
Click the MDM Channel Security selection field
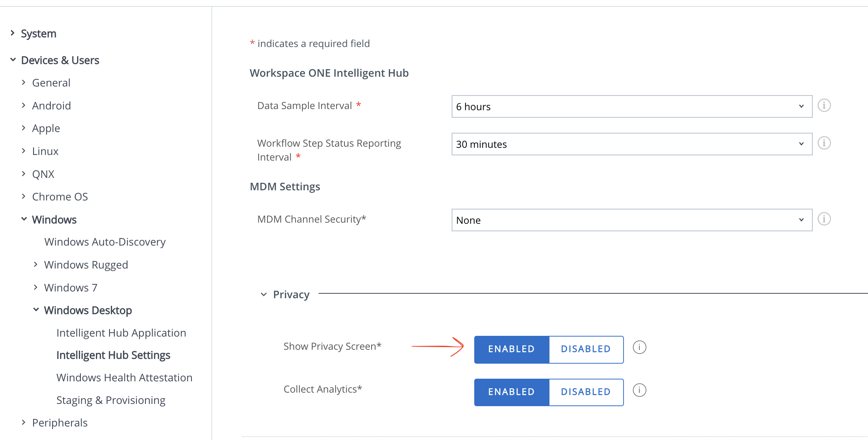pyautogui.click(x=632, y=220)
